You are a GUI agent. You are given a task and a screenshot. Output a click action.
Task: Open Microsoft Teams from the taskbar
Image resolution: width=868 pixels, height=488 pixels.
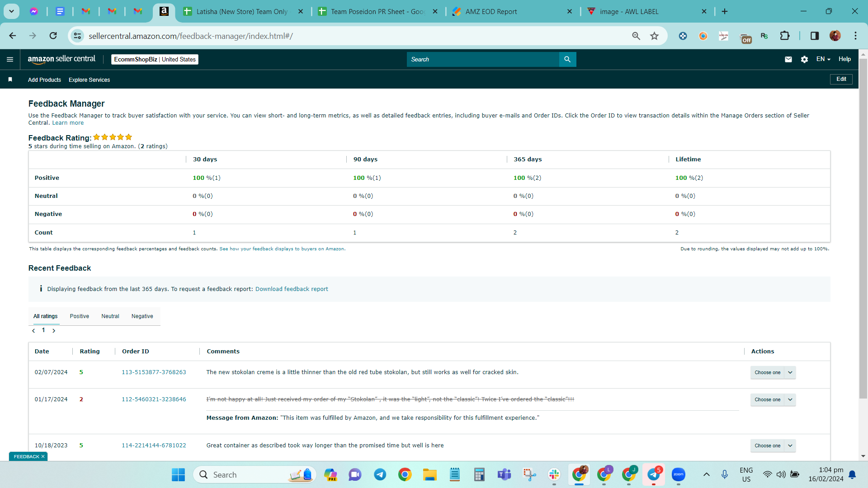click(x=504, y=474)
